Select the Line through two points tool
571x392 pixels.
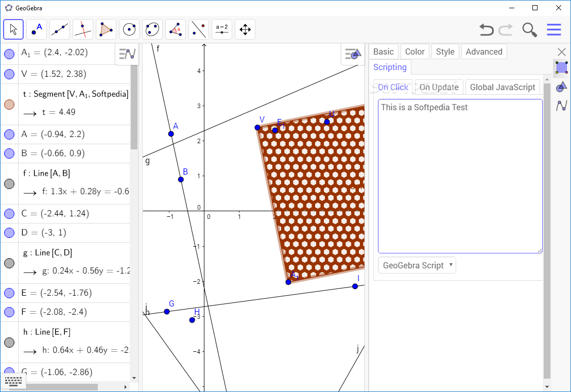pos(60,29)
